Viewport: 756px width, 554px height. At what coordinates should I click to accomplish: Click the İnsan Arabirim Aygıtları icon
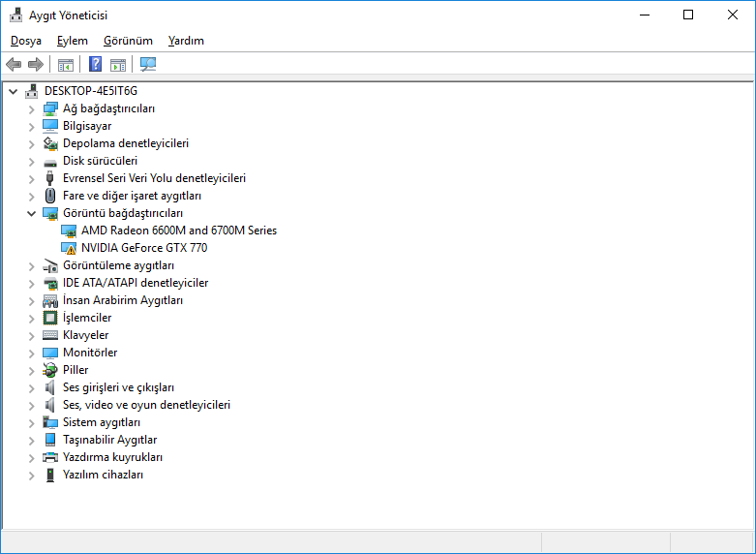pyautogui.click(x=50, y=300)
